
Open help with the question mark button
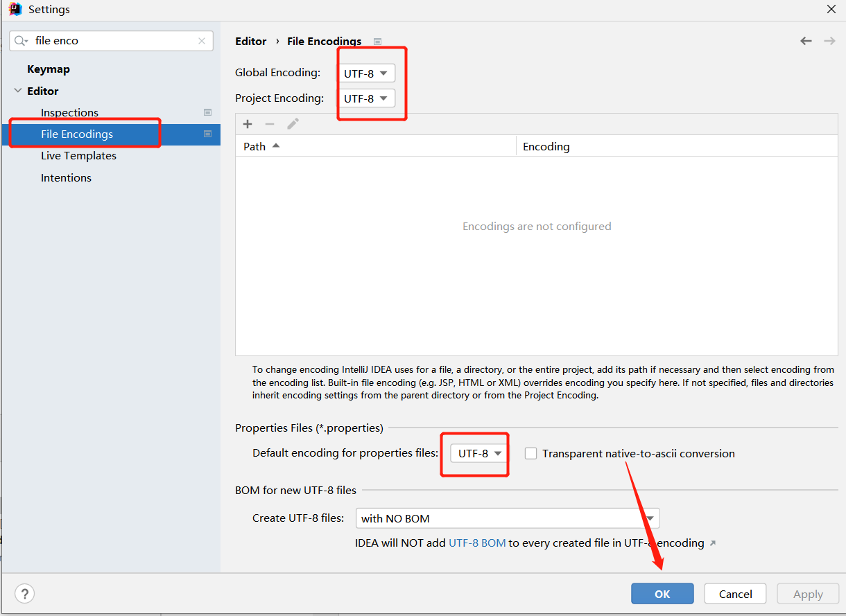click(24, 594)
